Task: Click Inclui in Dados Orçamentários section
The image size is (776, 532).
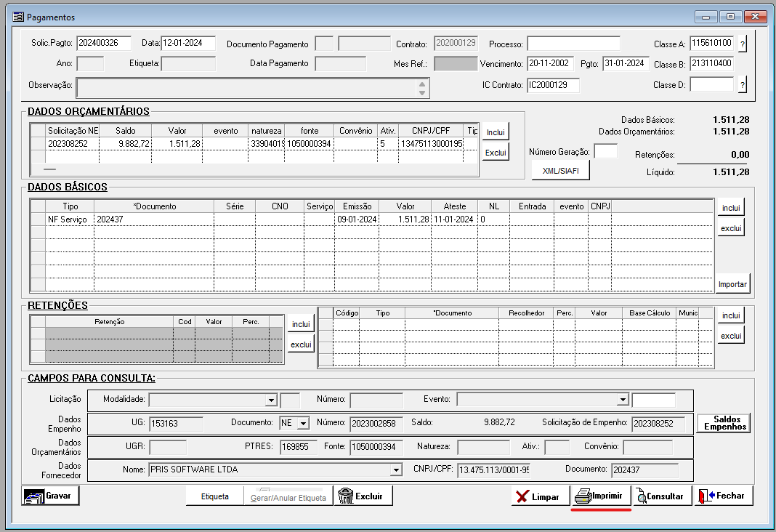Action: 495,133
